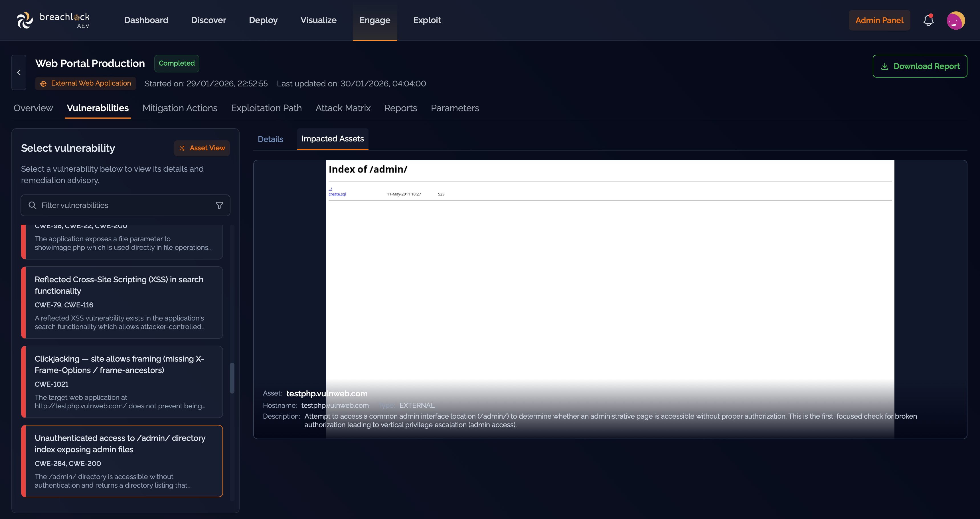Download the report

coord(920,66)
